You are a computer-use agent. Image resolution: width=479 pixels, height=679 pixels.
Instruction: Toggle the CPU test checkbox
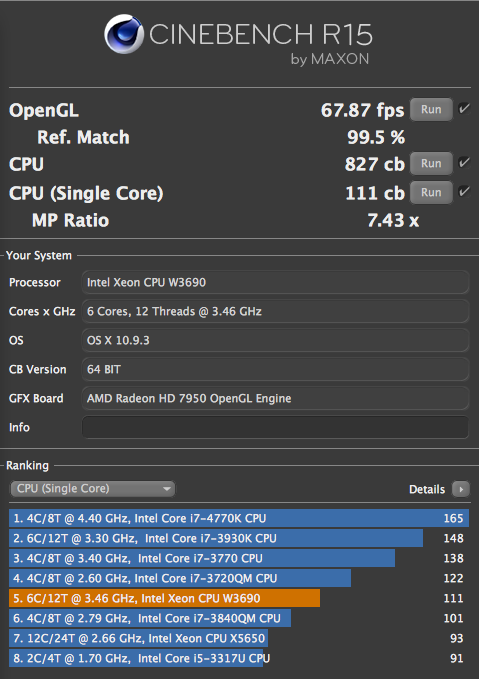[464, 162]
